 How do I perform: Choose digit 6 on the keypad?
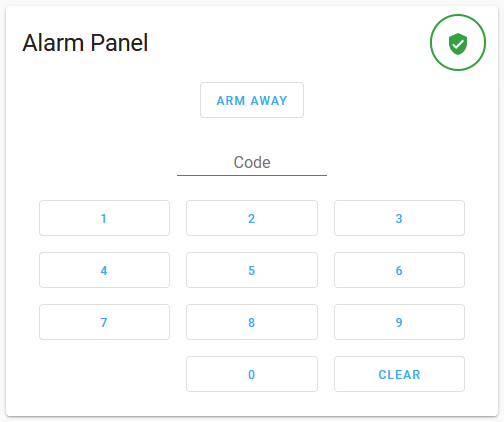pos(399,270)
